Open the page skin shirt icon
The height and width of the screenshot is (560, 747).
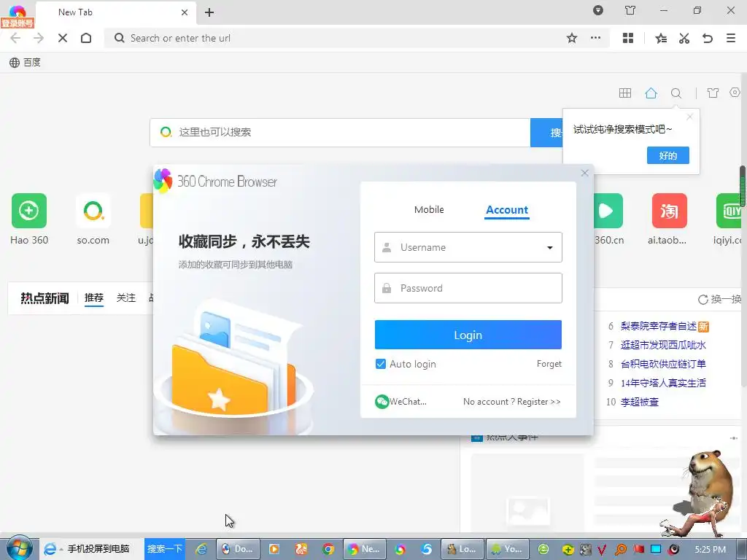713,93
